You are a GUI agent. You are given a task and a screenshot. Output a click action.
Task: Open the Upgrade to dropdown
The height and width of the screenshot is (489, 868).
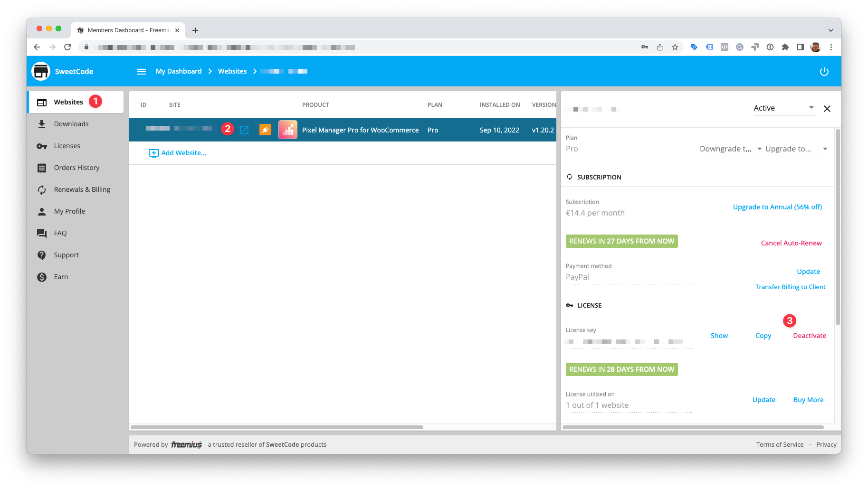(797, 149)
